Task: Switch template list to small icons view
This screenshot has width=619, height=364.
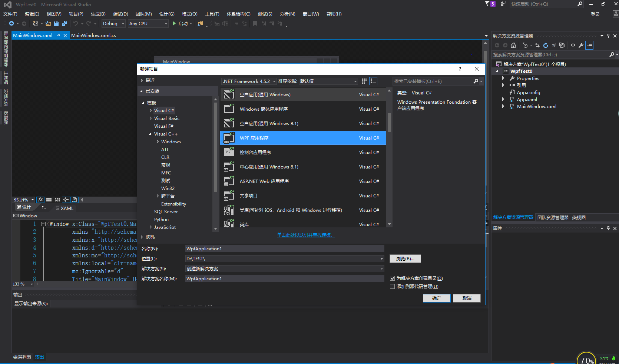Action: click(364, 81)
